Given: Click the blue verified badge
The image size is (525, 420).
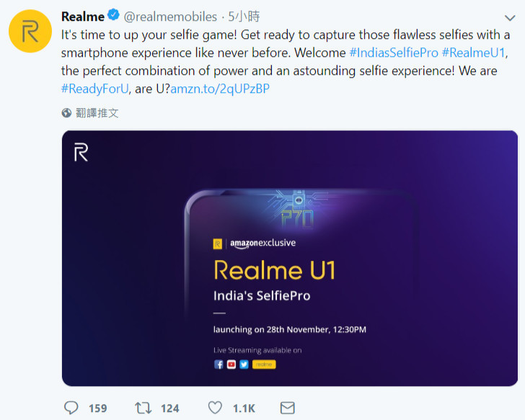Looking at the screenshot, I should (x=114, y=15).
